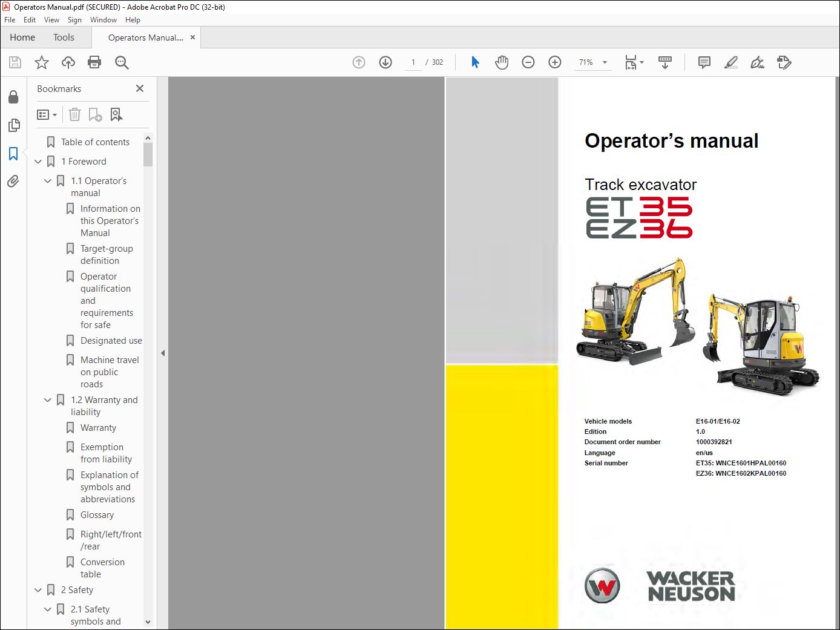The image size is (840, 630).
Task: Open Information on this Operator's Manual
Action: click(110, 221)
